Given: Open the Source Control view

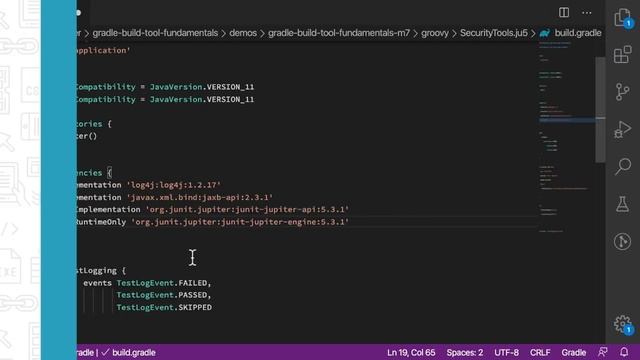Looking at the screenshot, I should 622,92.
